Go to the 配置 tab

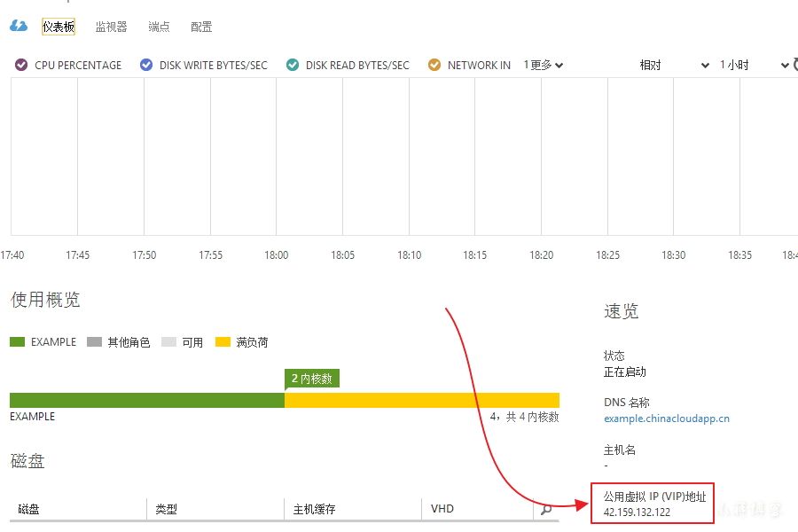201,27
